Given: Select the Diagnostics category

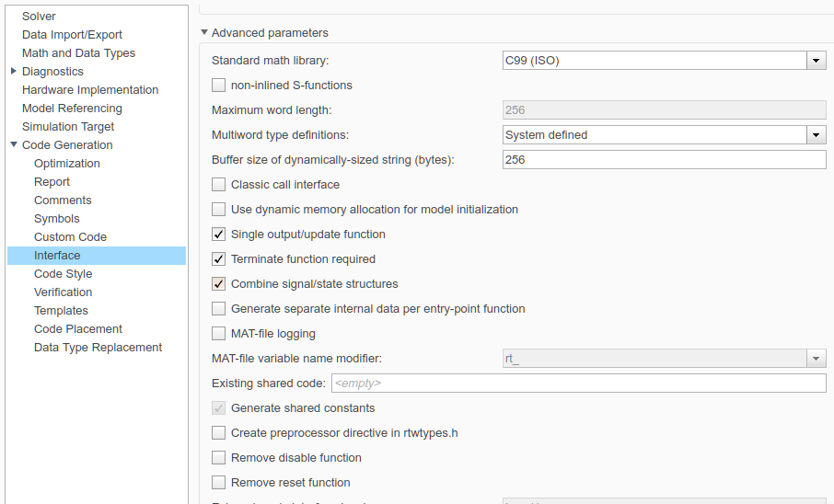Looking at the screenshot, I should pos(52,71).
